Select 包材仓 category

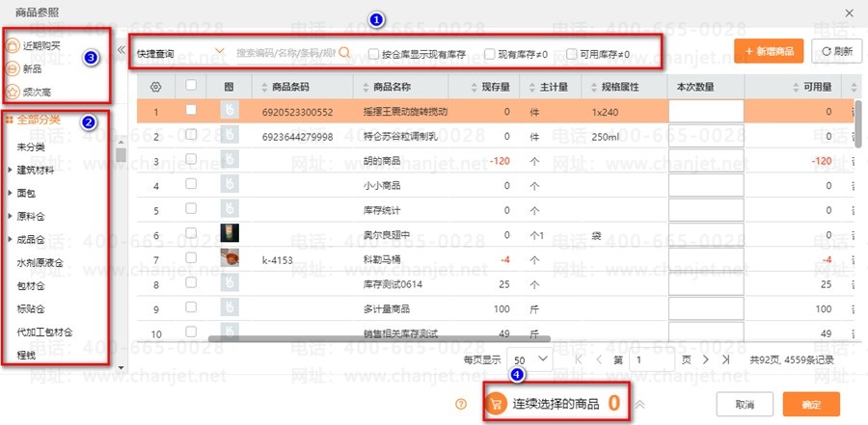pos(31,285)
